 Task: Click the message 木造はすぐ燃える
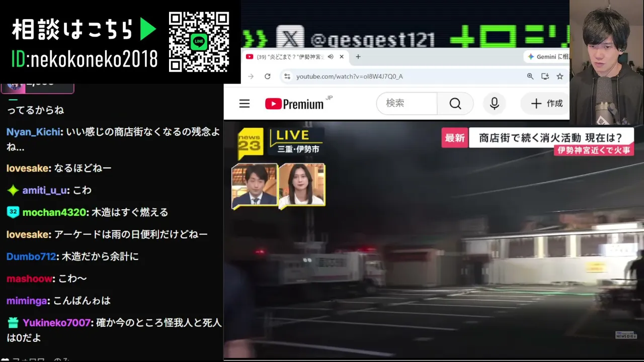click(x=130, y=212)
